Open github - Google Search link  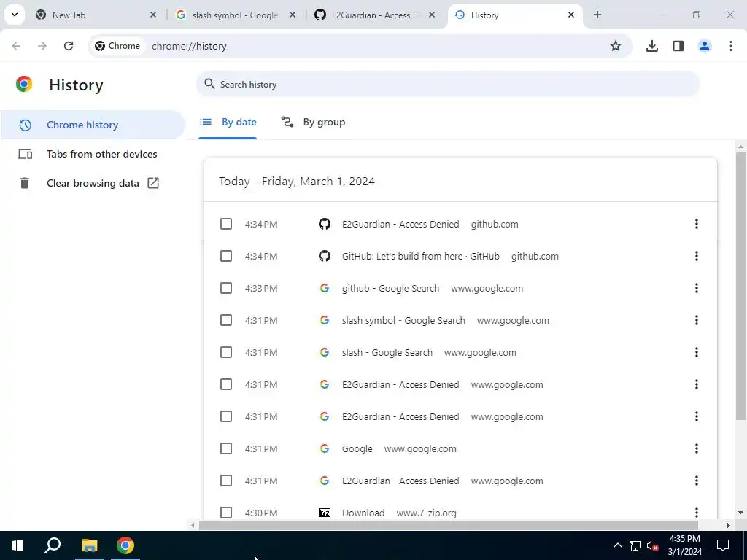tap(391, 288)
